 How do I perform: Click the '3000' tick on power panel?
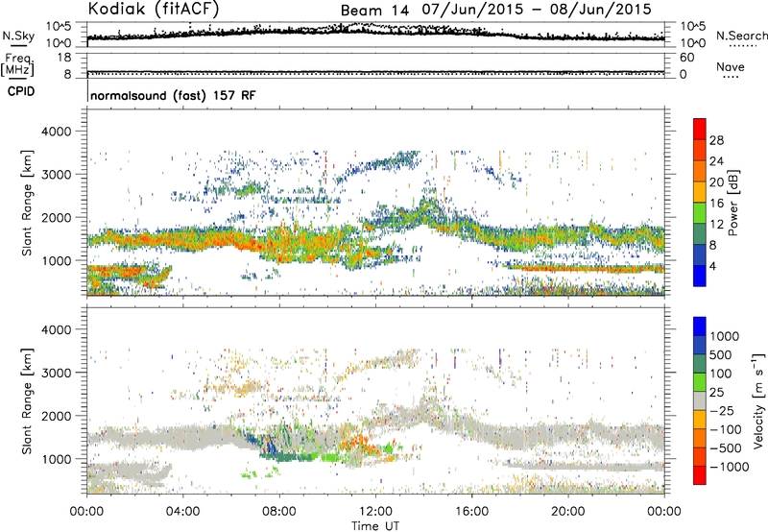click(56, 175)
